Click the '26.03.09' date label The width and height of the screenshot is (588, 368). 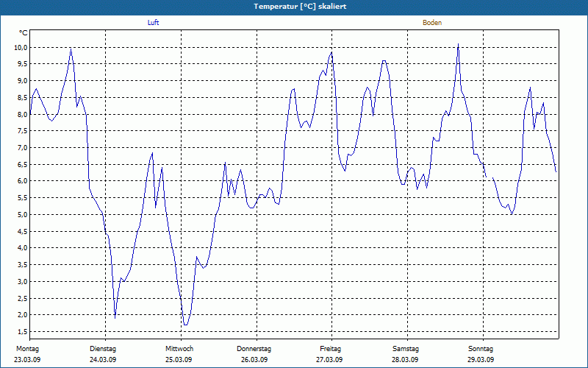coord(254,360)
